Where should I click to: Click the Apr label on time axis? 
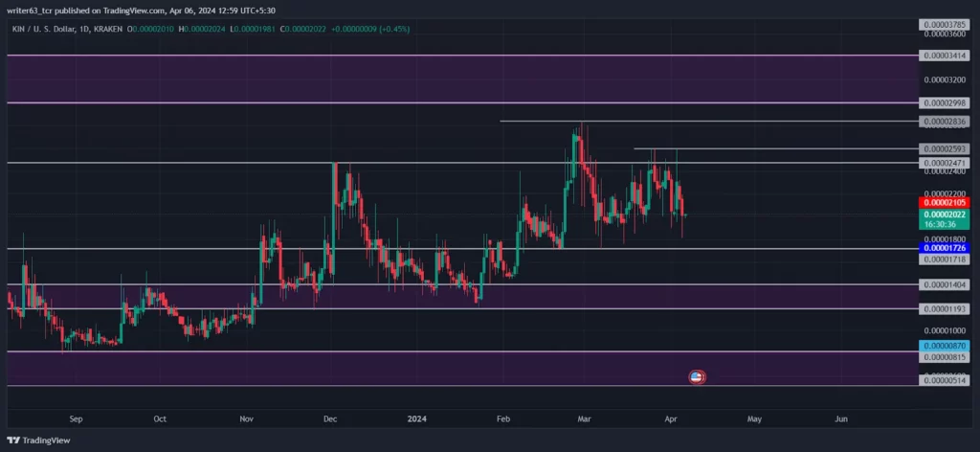671,418
